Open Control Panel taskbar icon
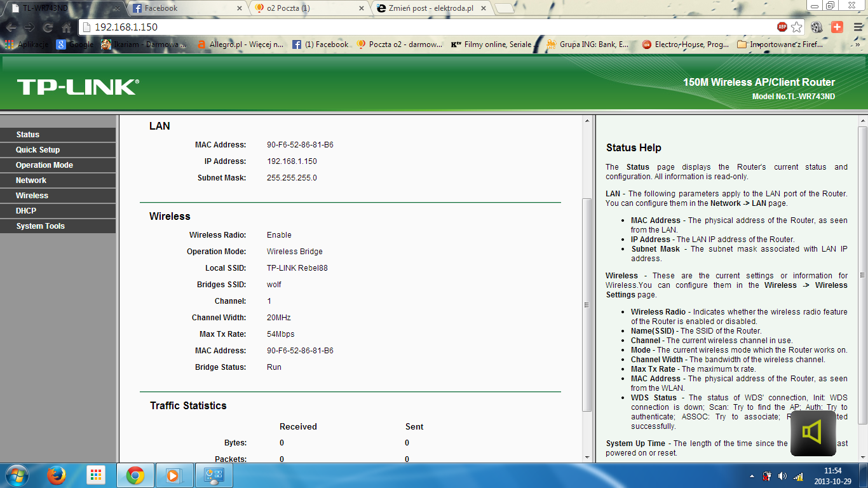 pyautogui.click(x=213, y=475)
